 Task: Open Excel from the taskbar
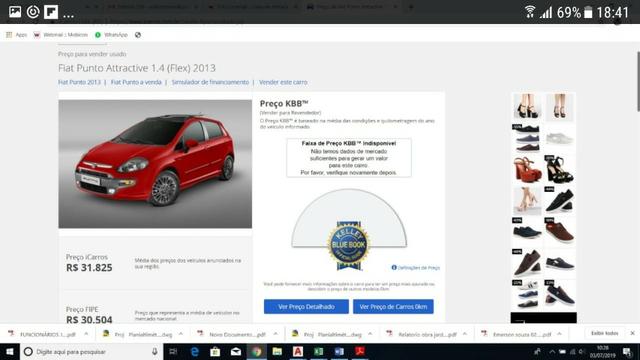click(x=318, y=351)
